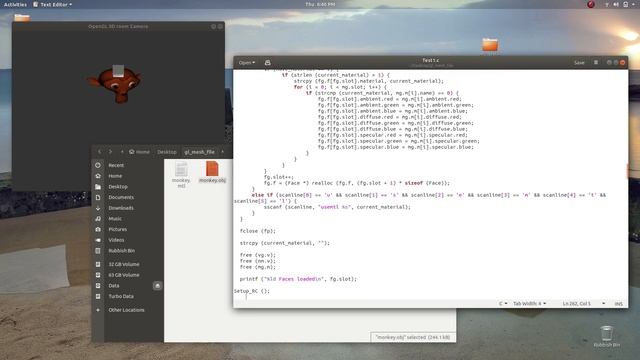Viewport: 640px width, 360px height.
Task: Click Save in Text Editor
Action: click(x=579, y=62)
